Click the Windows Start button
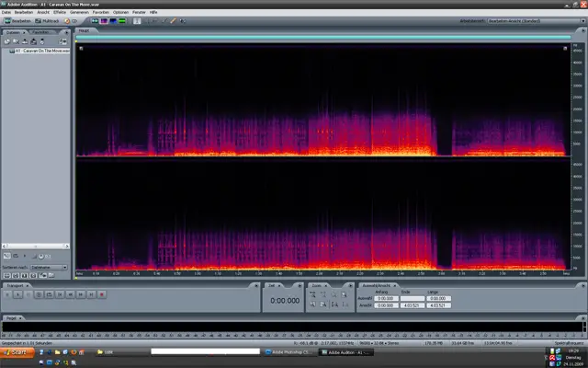 [17, 352]
